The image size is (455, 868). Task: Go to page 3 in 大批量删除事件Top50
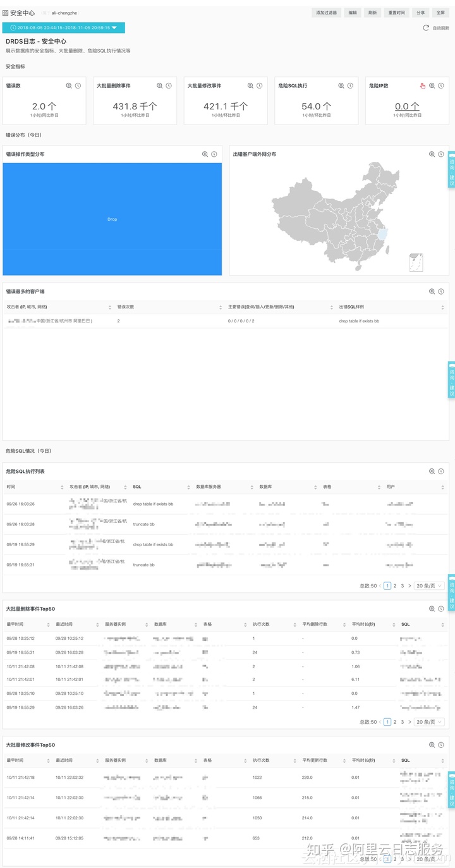403,722
